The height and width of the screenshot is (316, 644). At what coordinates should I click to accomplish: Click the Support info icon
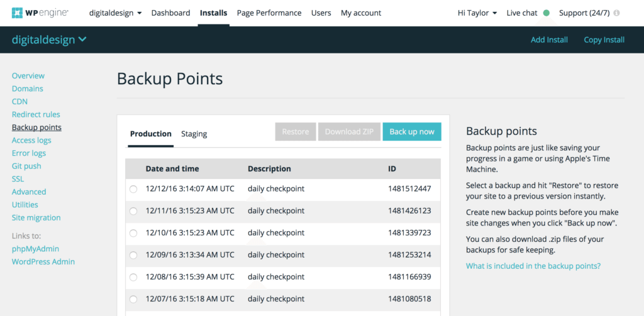[616, 13]
